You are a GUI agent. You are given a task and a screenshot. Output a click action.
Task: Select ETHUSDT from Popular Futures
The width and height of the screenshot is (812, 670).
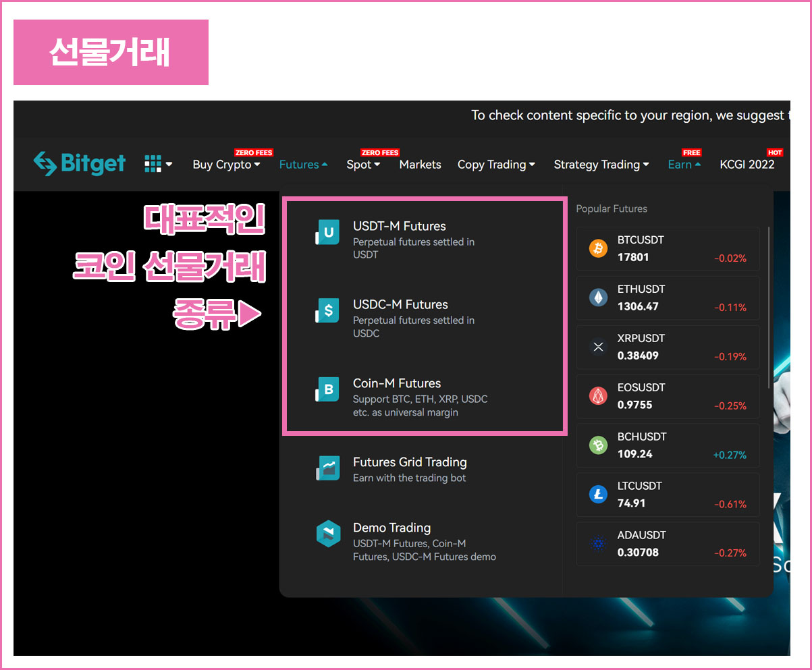coord(668,298)
